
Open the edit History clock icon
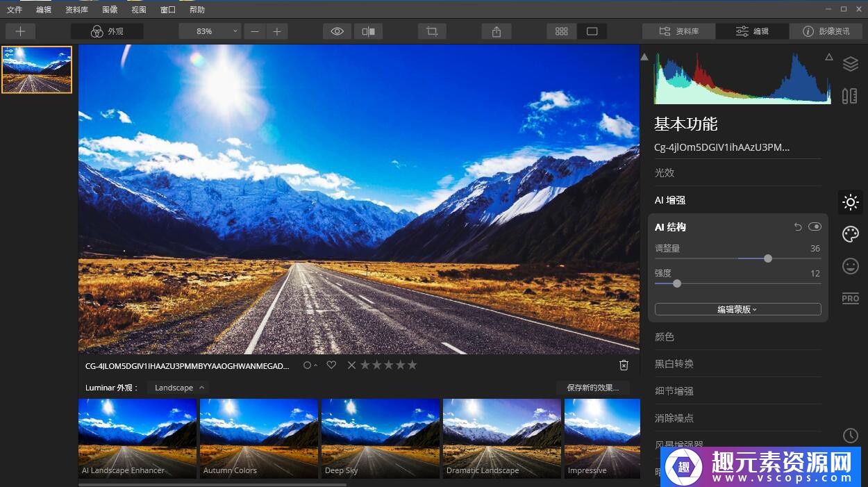pyautogui.click(x=850, y=436)
